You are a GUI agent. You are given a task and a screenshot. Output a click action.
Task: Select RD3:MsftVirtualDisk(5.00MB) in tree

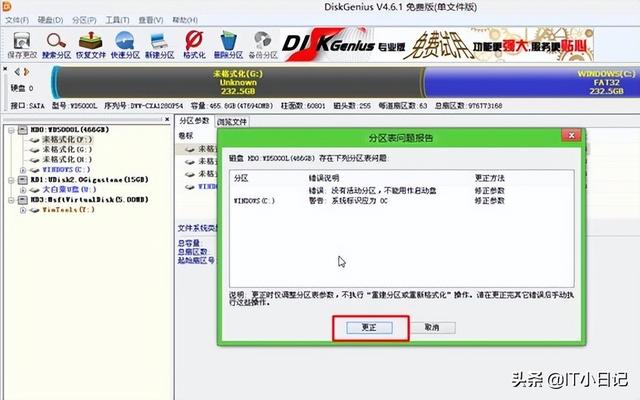(89, 200)
